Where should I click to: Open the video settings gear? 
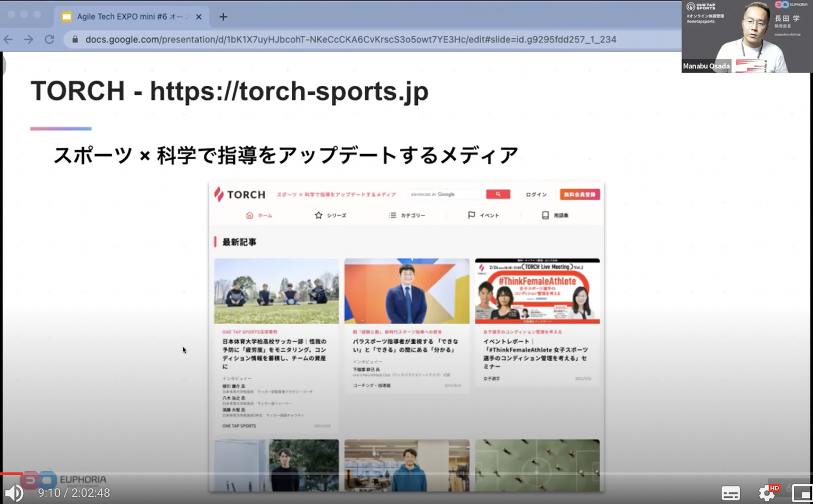pos(767,493)
